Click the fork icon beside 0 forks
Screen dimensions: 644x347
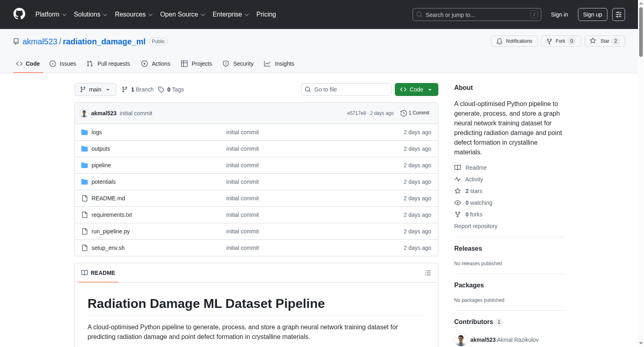pyautogui.click(x=458, y=214)
